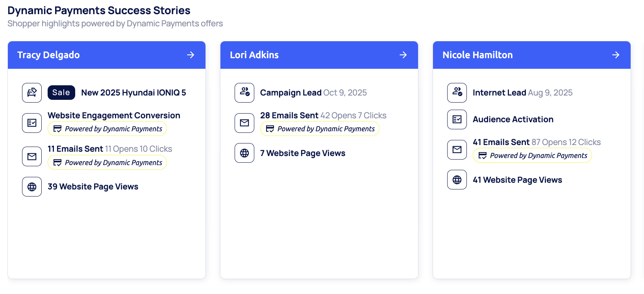The width and height of the screenshot is (644, 294).
Task: Open Nicole Hamilton's story with the arrow
Action: coord(616,55)
